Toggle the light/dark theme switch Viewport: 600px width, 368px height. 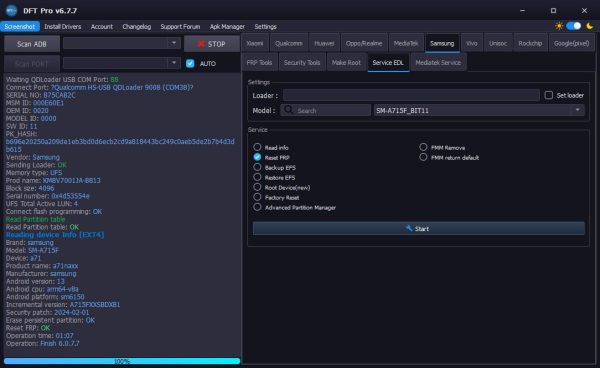point(574,26)
